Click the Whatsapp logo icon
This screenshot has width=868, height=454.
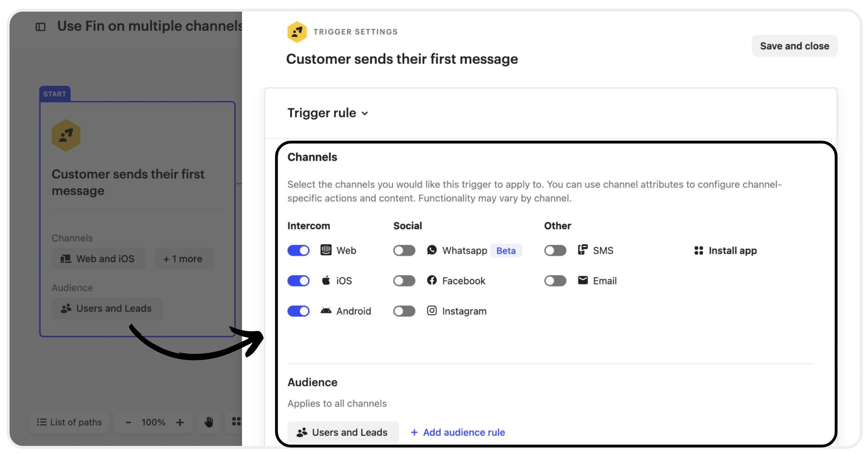coord(432,250)
